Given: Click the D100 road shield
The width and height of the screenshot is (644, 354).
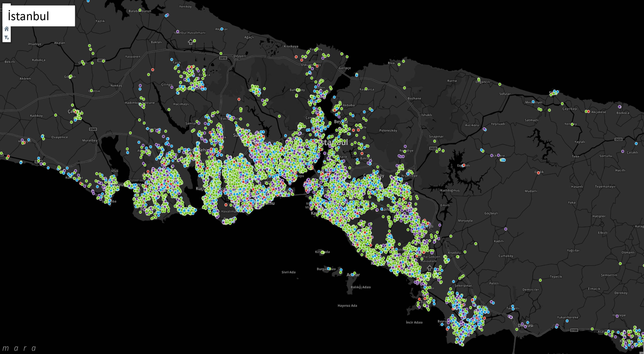Looking at the screenshot, I should [x=574, y=330].
